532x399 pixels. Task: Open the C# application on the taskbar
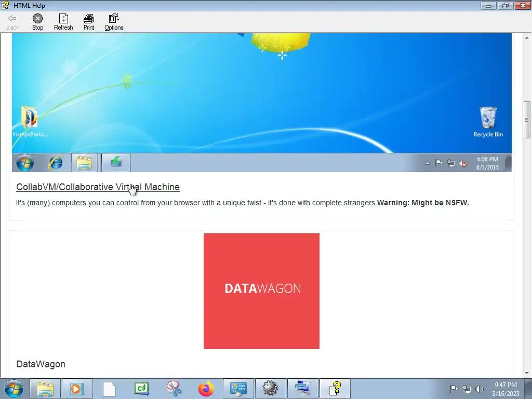point(141,389)
